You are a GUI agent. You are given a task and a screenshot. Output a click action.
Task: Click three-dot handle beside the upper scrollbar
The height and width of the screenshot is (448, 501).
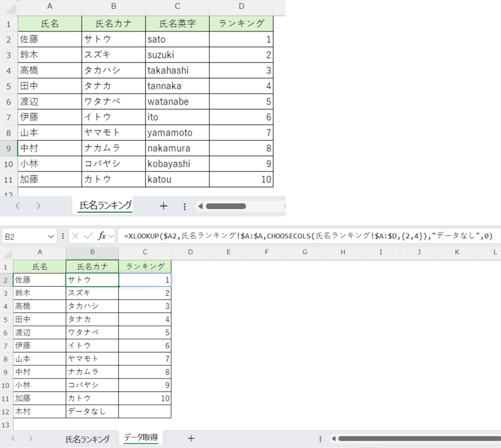pyautogui.click(x=184, y=206)
